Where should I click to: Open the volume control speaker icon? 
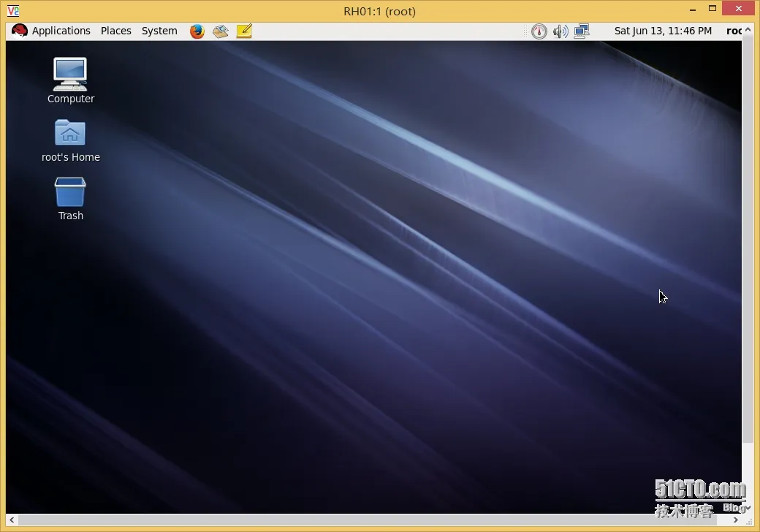560,31
